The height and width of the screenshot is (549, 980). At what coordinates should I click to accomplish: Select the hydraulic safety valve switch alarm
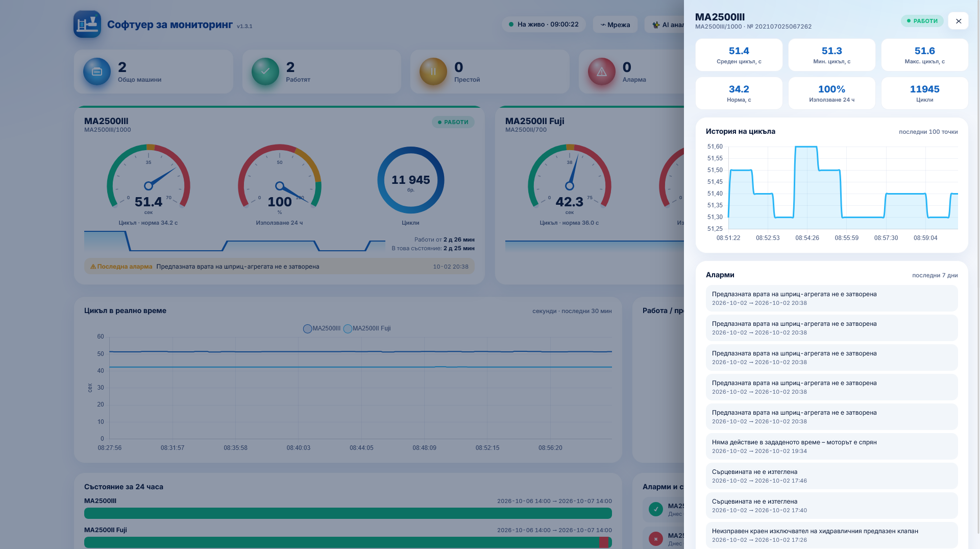click(832, 535)
